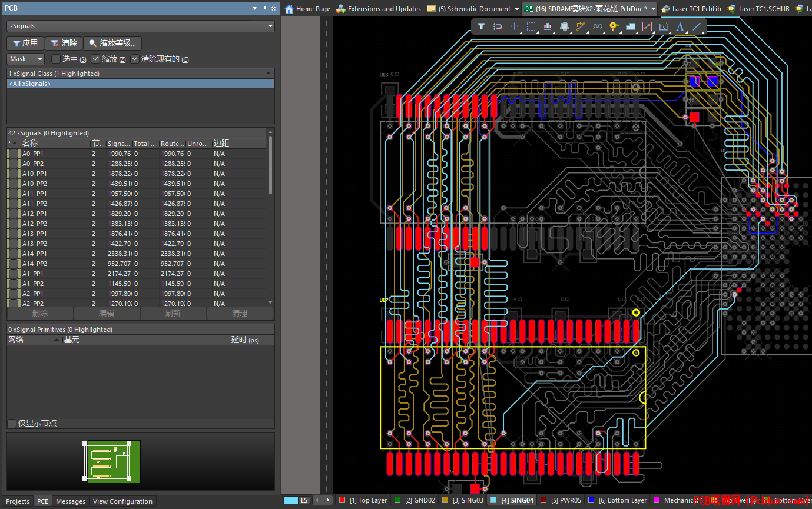The image size is (812, 509).
Task: Click the current layer color indicator
Action: [290, 500]
